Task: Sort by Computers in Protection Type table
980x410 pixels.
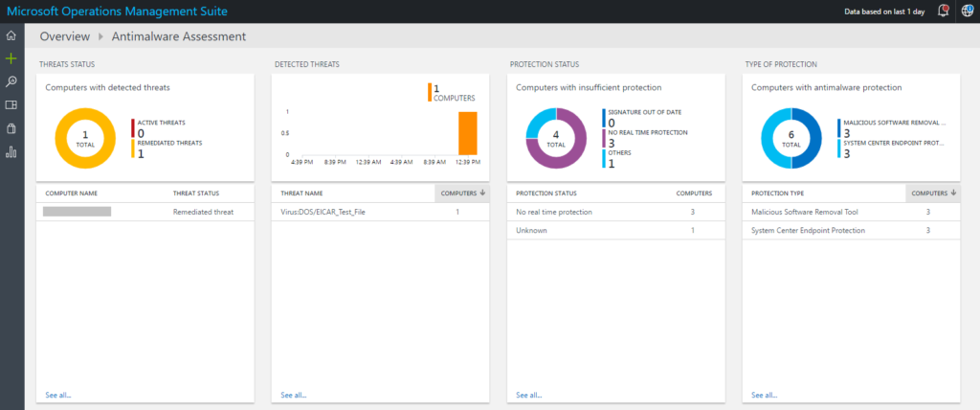Action: [933, 194]
